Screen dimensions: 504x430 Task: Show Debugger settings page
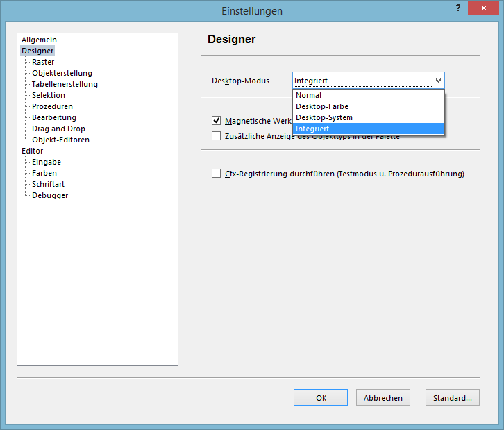pos(50,195)
